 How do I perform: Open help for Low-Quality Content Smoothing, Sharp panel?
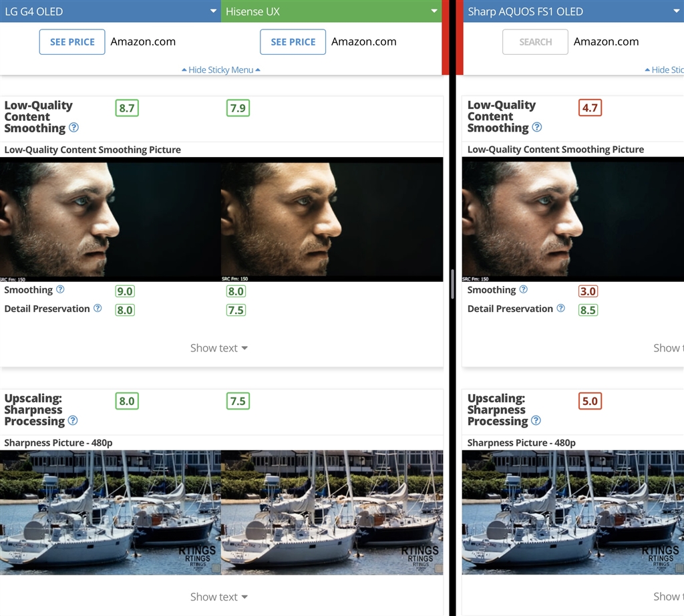[538, 127]
